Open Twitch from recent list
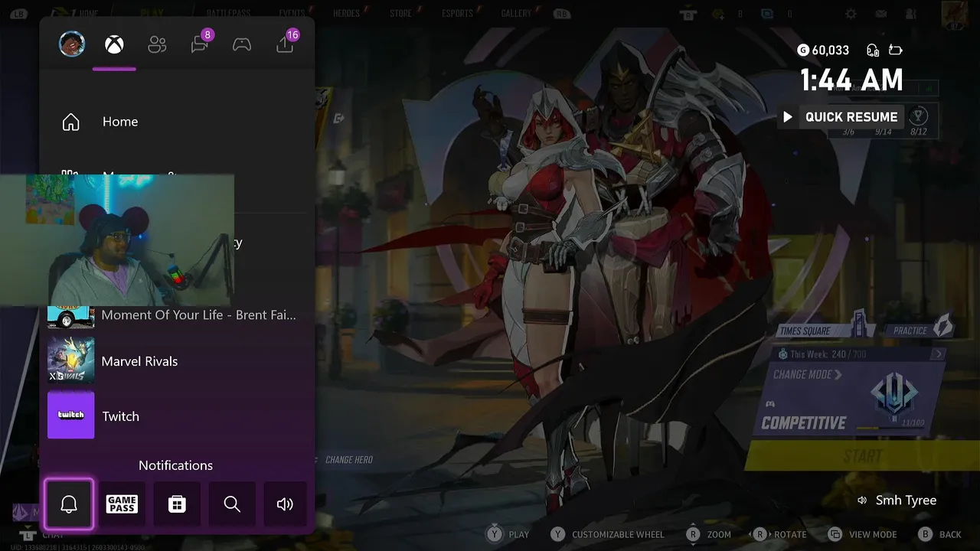Image resolution: width=980 pixels, height=551 pixels. 177,416
